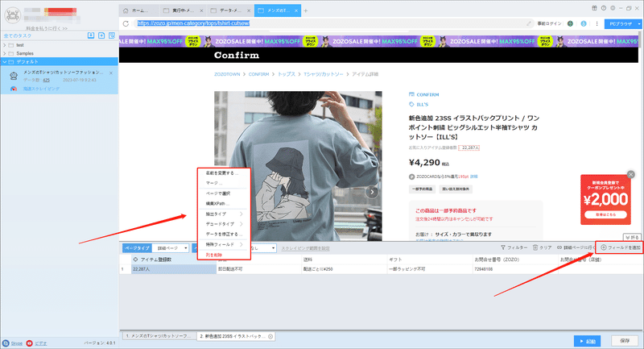This screenshot has width=644, height=349.
Task: Click the 料金を払うに行く link
Action: click(x=47, y=28)
